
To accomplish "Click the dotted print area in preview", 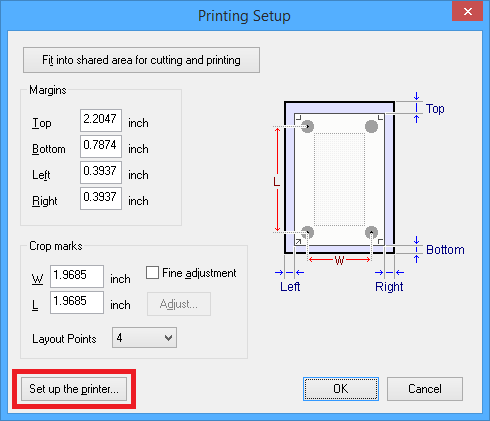I will [x=339, y=179].
